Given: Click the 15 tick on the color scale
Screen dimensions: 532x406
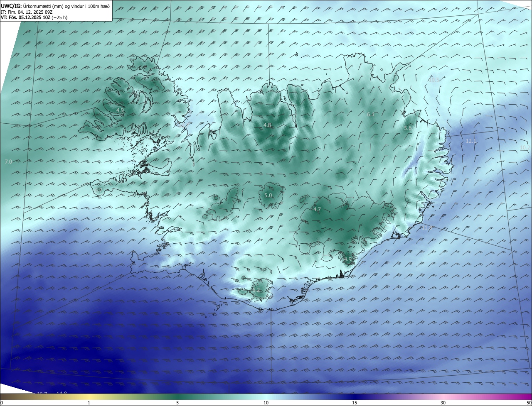Looking at the screenshot, I should (x=355, y=403).
